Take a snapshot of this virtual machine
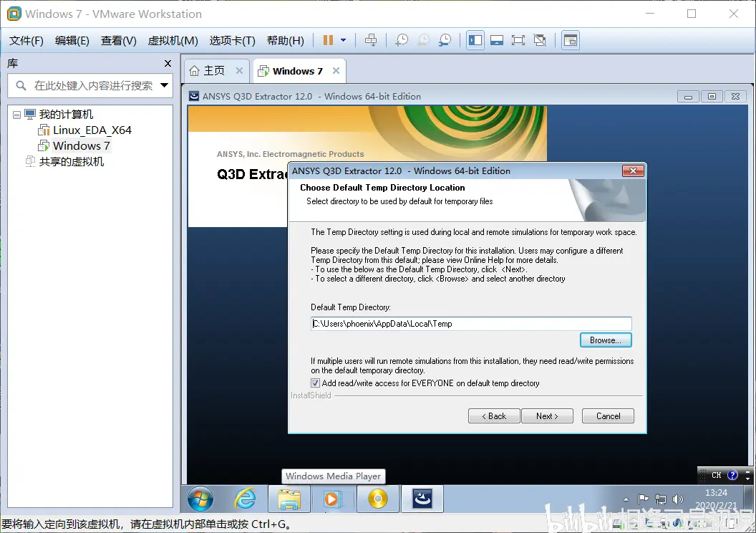The width and height of the screenshot is (756, 533). (401, 41)
